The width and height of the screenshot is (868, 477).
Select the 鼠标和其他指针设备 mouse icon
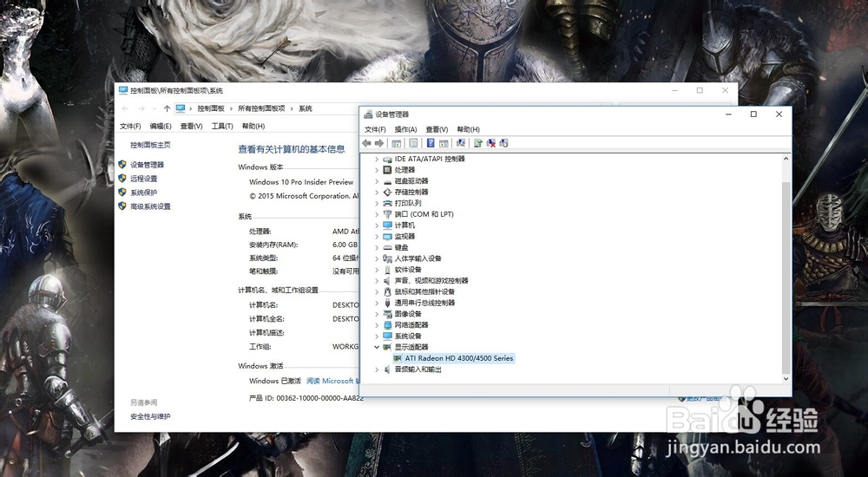tap(387, 291)
